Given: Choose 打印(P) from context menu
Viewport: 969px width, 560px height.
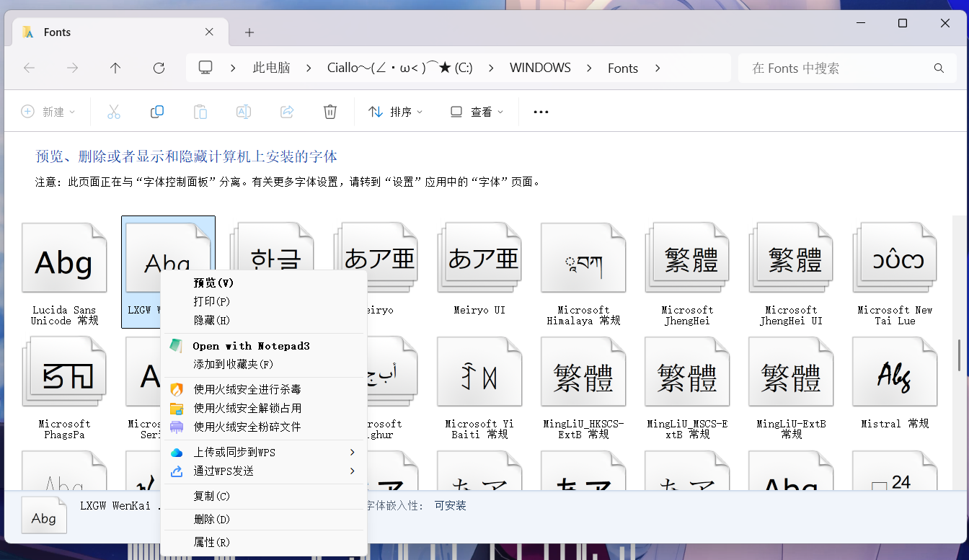Looking at the screenshot, I should (x=264, y=301).
